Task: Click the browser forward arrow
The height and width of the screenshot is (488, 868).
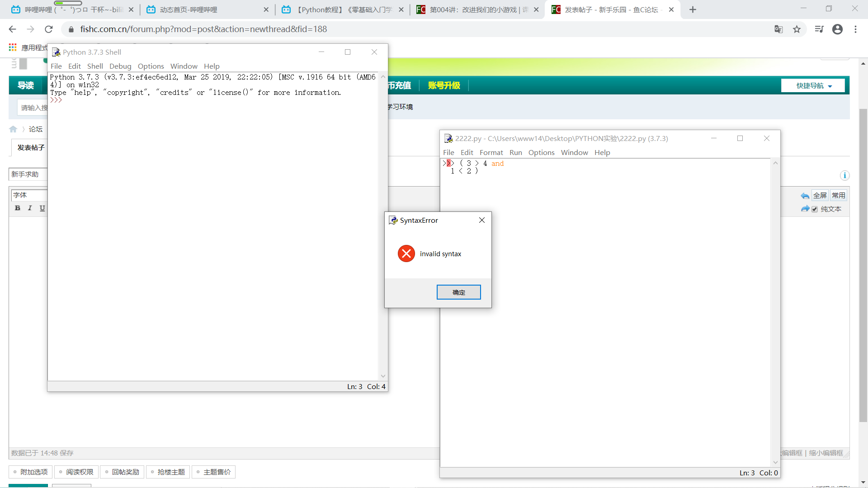Action: (x=30, y=29)
